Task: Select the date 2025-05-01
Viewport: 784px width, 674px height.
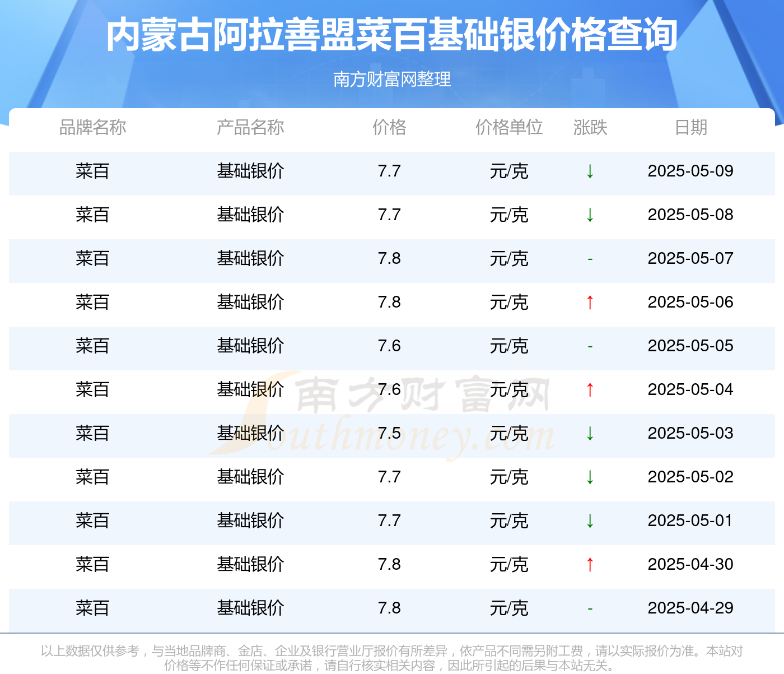Action: tap(690, 520)
